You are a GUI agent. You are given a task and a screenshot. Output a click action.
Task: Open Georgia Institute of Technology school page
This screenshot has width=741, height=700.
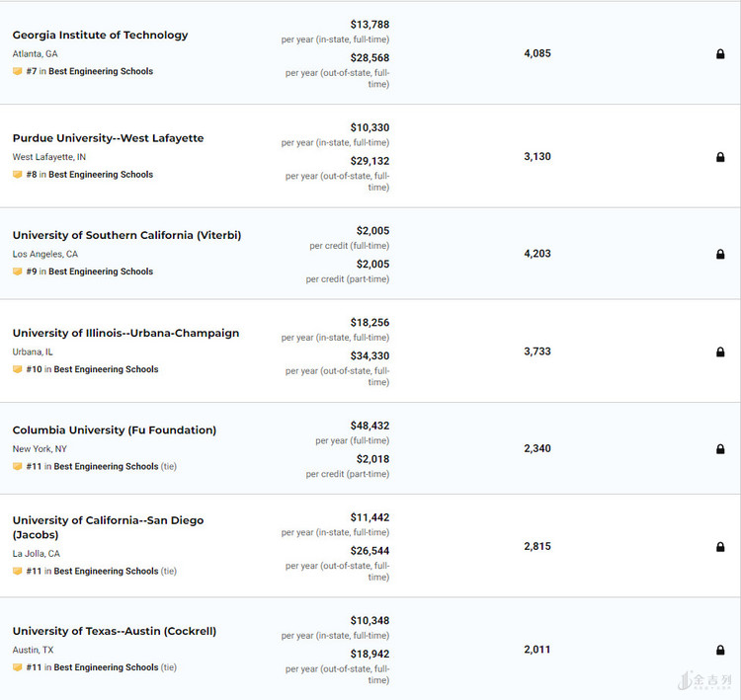(100, 36)
